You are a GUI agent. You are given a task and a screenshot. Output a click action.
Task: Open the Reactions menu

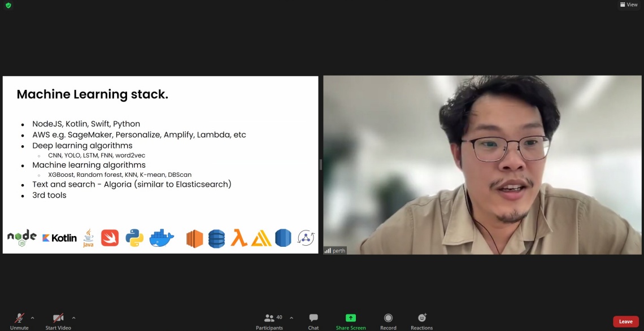[421, 320]
